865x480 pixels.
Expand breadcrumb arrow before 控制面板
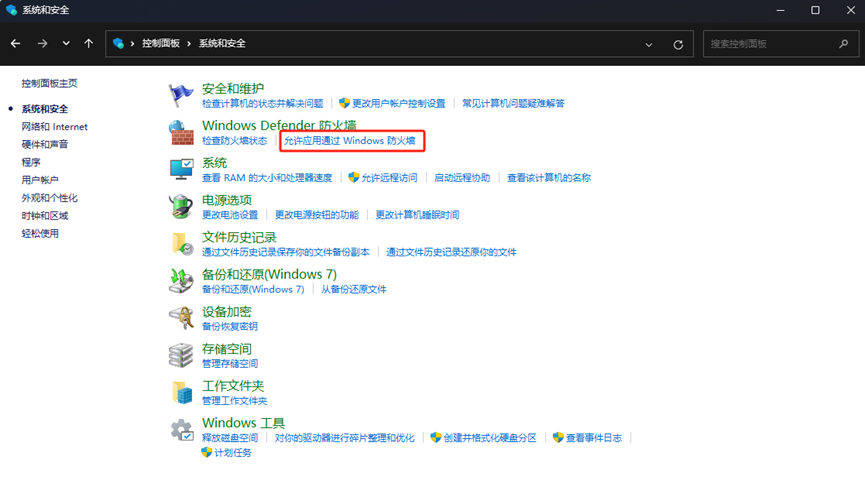132,44
